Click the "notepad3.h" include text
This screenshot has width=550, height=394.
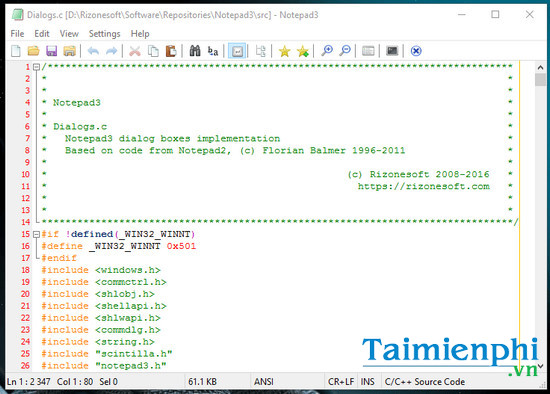[x=130, y=366]
